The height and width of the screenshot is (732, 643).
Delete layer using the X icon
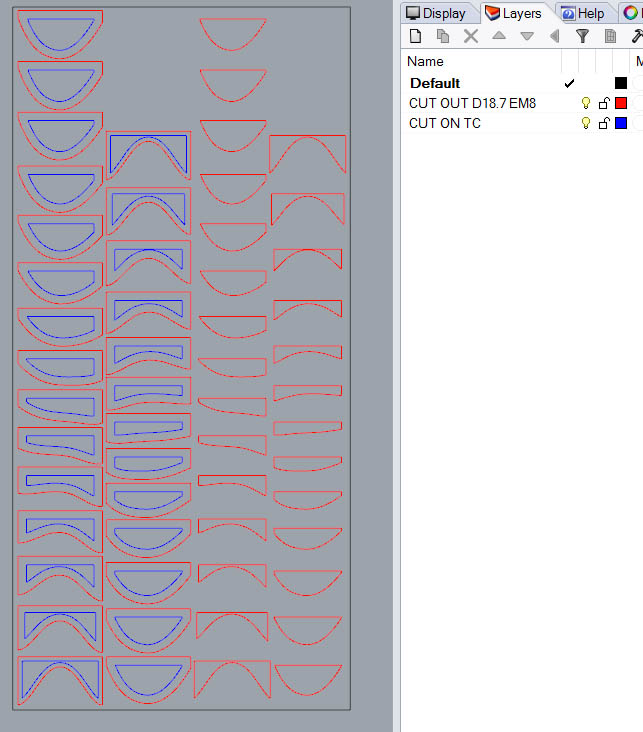(x=471, y=36)
